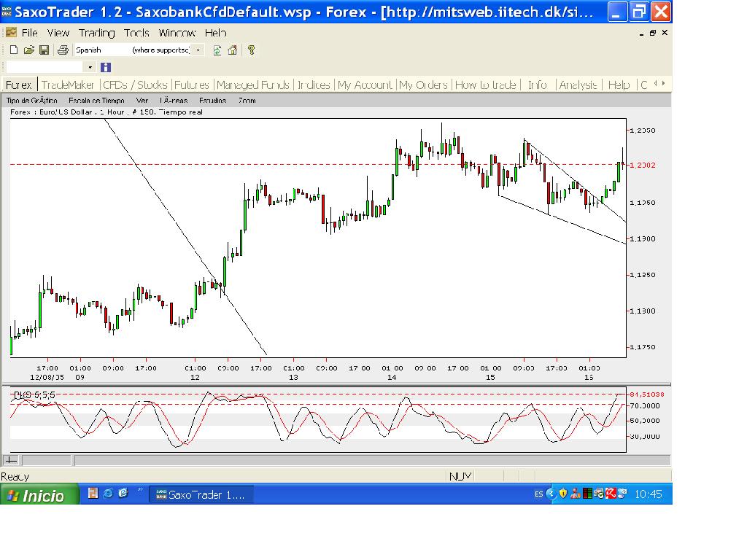The height and width of the screenshot is (560, 747).
Task: Switch to the Info tab
Action: (x=538, y=85)
